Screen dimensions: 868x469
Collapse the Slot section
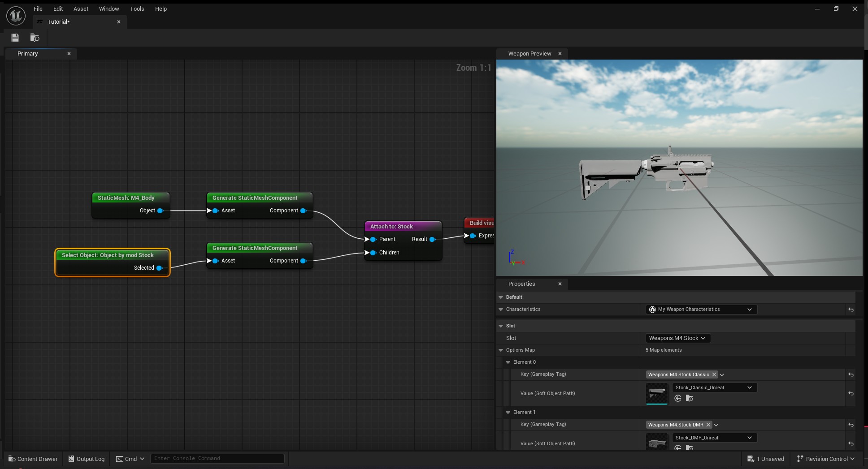tap(501, 326)
